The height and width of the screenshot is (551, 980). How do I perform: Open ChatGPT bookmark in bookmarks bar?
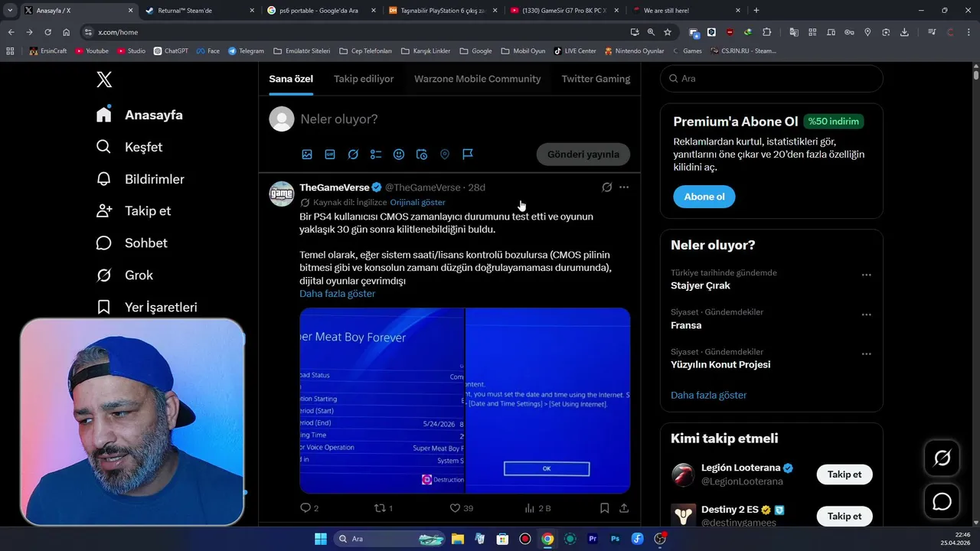point(171,51)
